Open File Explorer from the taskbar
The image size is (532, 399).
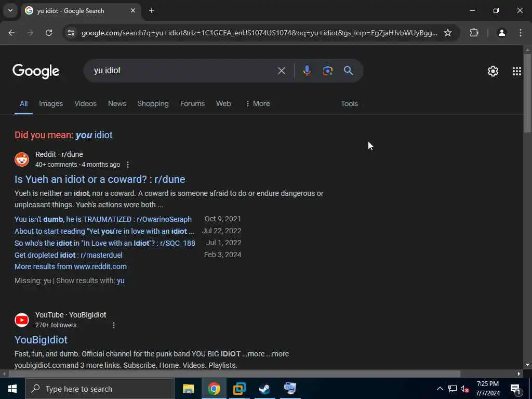click(188, 389)
